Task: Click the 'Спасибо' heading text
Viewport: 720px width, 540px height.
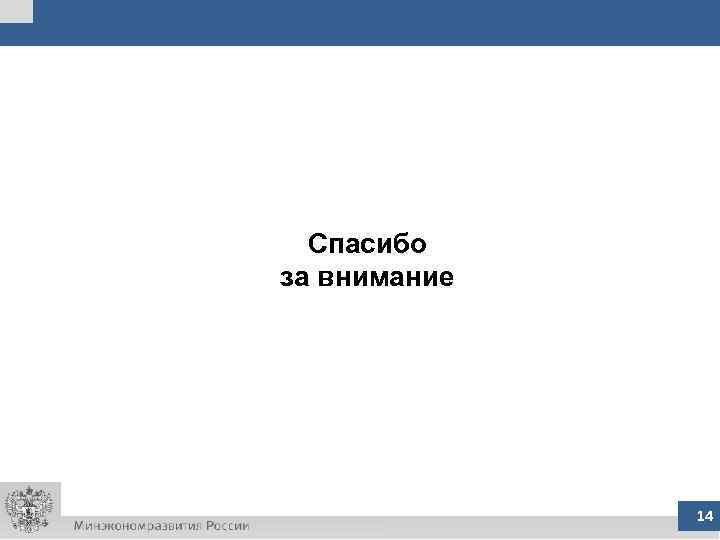Action: tap(367, 244)
